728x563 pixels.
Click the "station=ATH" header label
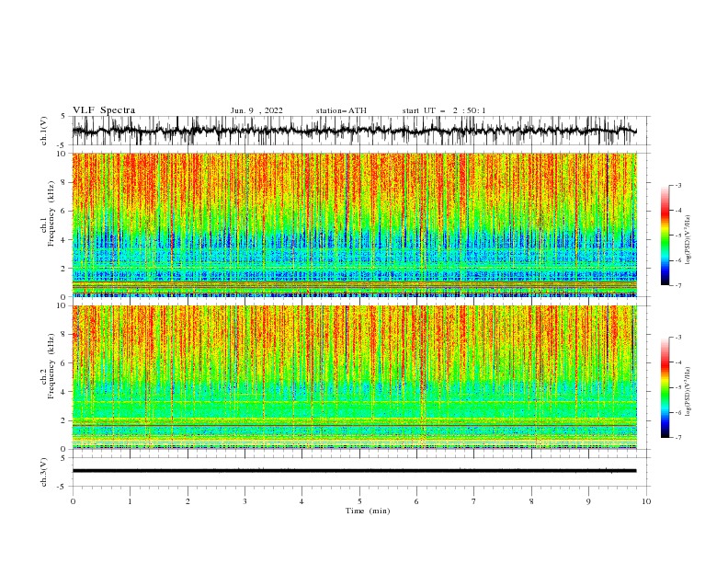click(x=341, y=110)
